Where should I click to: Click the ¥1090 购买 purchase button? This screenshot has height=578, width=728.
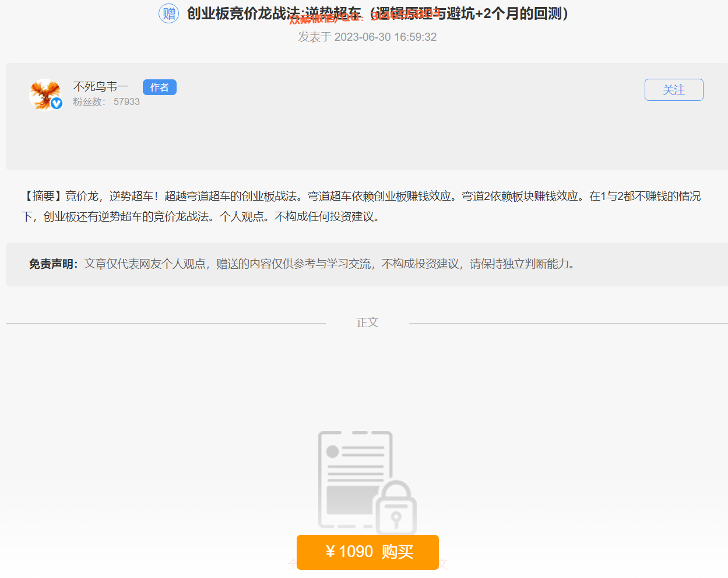pos(367,552)
